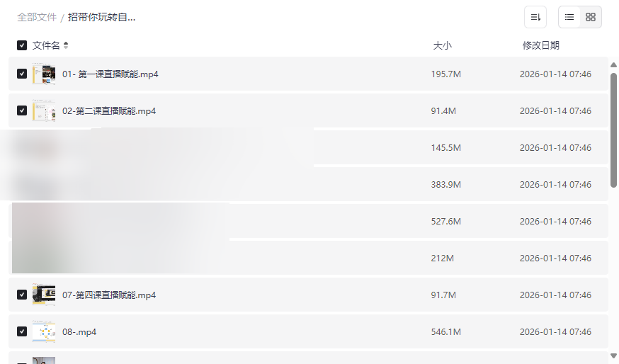The width and height of the screenshot is (619, 364).
Task: Open the 02-第二课直播赋能.mp4 video thumbnail
Action: click(44, 110)
